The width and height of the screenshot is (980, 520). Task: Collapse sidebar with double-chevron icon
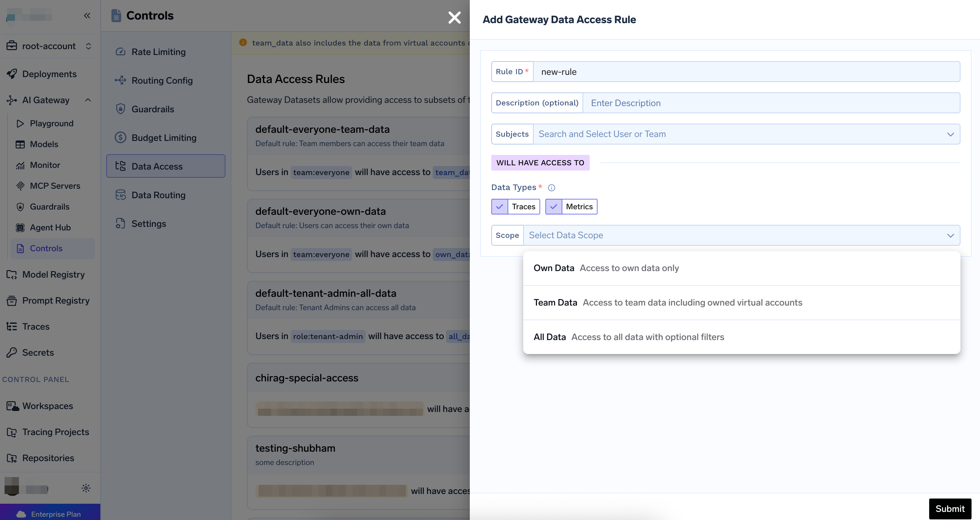(87, 16)
